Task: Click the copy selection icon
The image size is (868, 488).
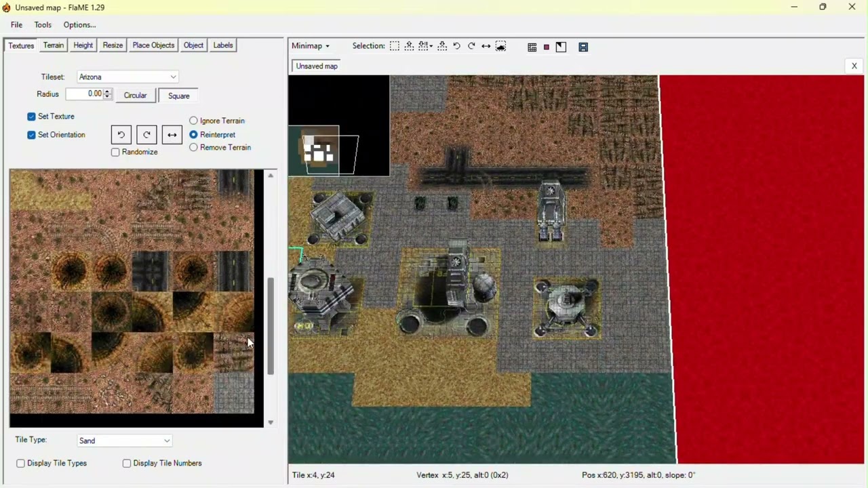Action: [410, 46]
